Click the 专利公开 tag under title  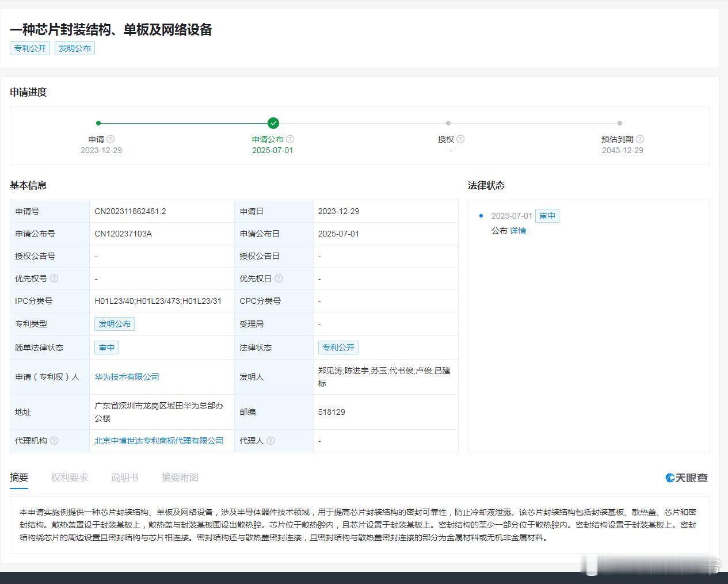[x=30, y=48]
